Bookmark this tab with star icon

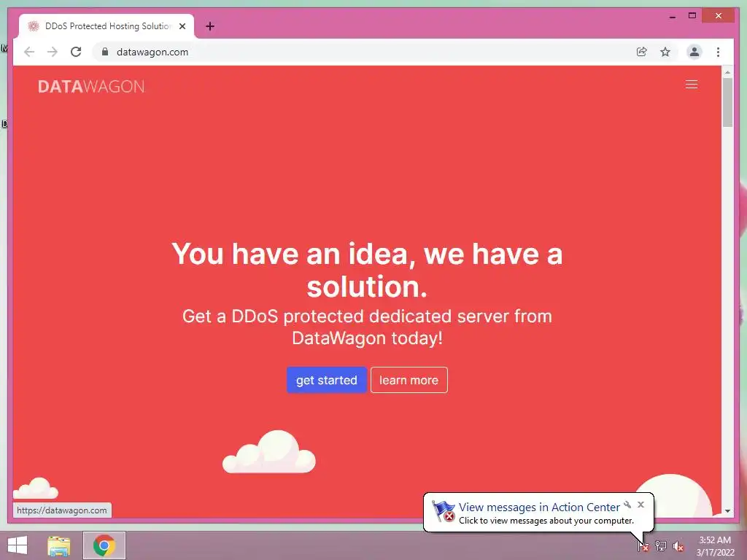point(665,52)
